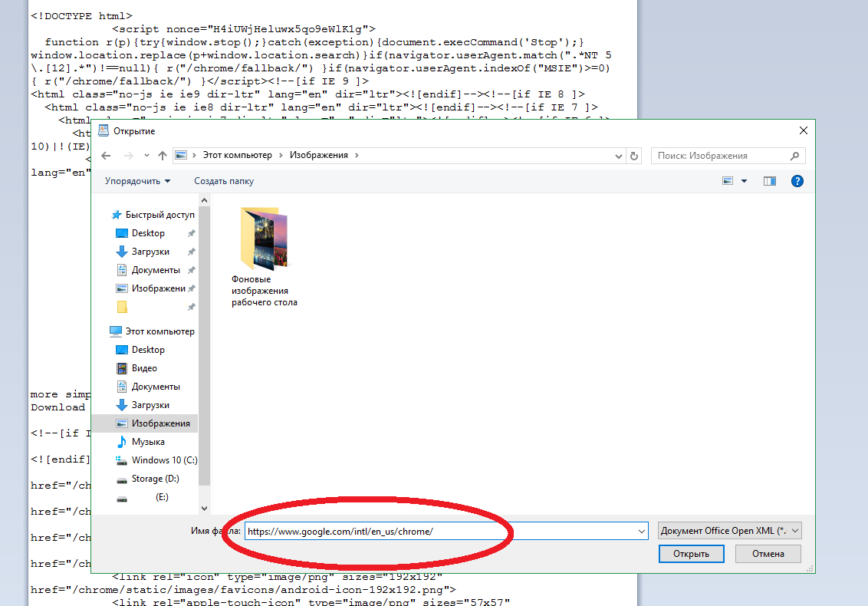The height and width of the screenshot is (606, 868).
Task: Select Windows 10 (C:) drive
Action: coord(164,460)
